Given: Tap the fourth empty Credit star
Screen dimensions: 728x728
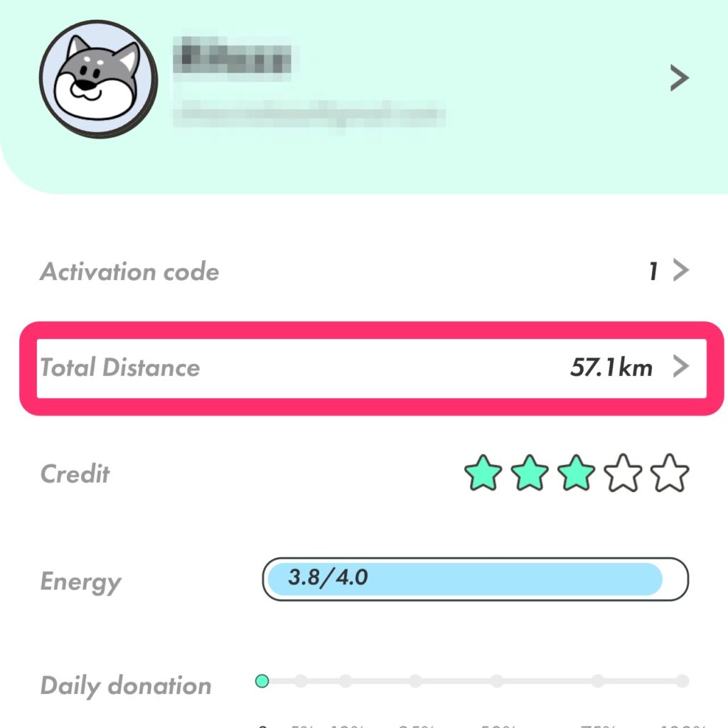Looking at the screenshot, I should pyautogui.click(x=623, y=473).
